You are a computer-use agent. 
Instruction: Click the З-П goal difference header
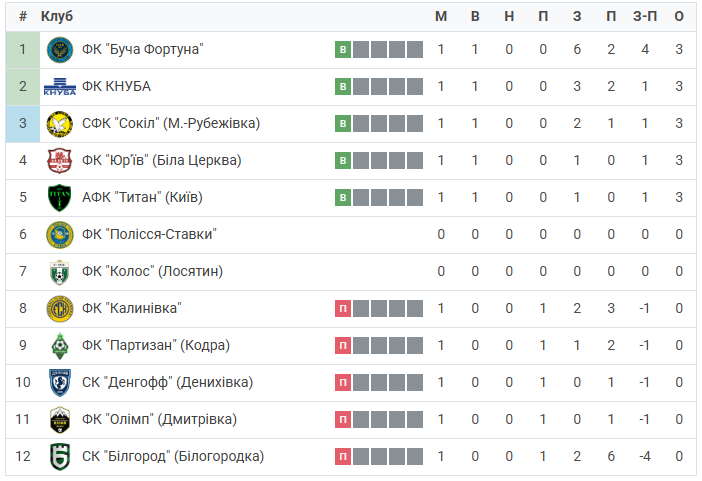[645, 17]
